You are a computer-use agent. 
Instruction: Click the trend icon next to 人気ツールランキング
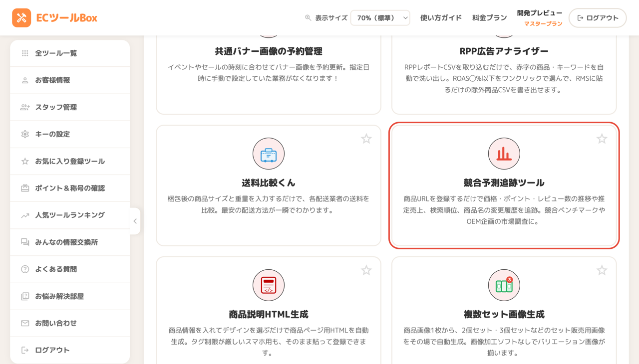pos(25,215)
